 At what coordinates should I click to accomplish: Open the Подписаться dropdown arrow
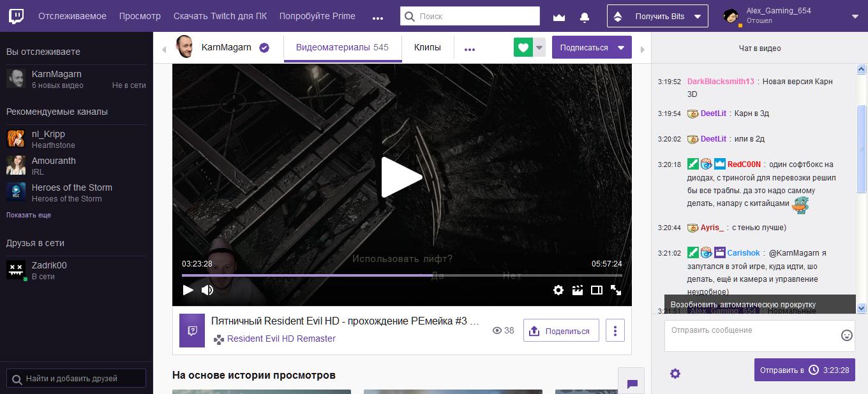tap(621, 47)
